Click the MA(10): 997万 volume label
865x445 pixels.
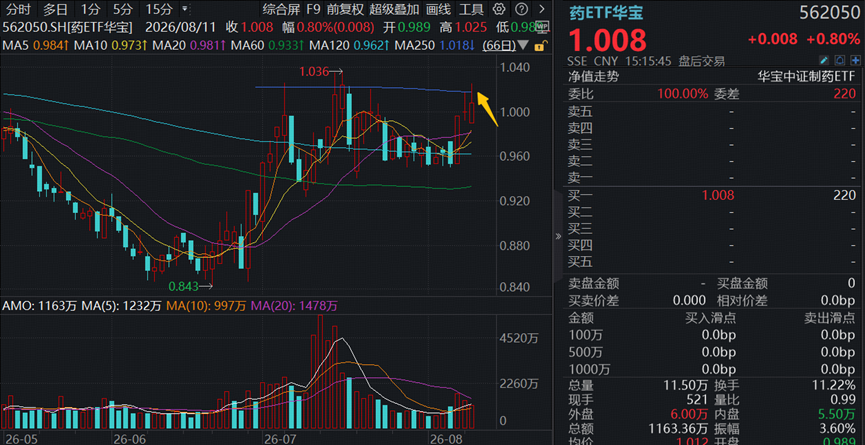click(x=206, y=305)
